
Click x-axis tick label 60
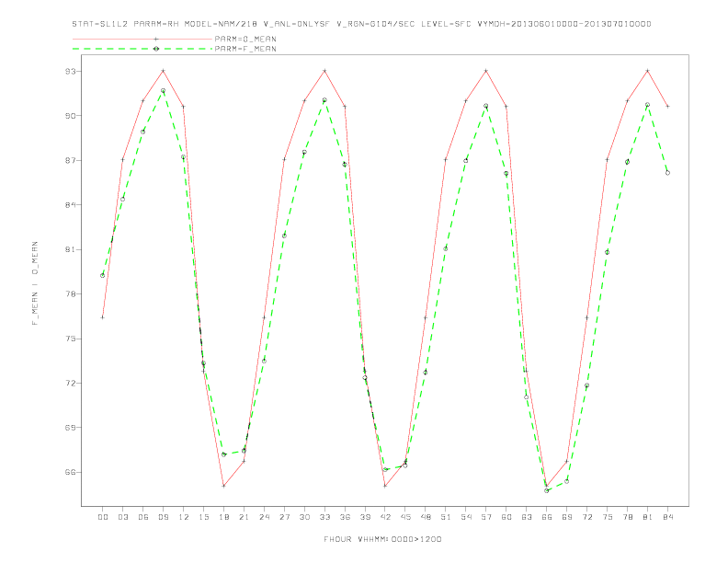(506, 517)
